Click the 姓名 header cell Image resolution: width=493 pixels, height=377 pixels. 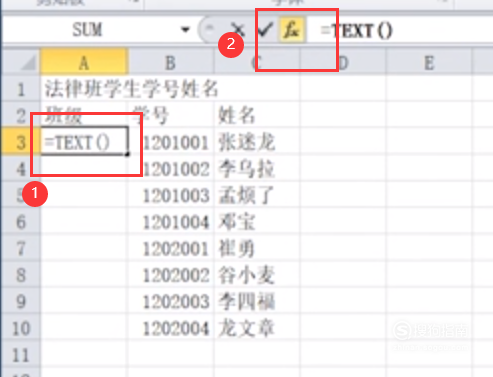pyautogui.click(x=257, y=115)
